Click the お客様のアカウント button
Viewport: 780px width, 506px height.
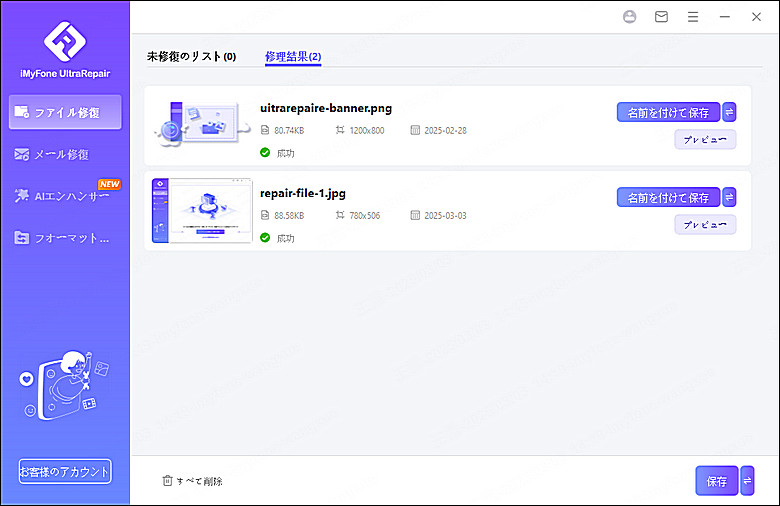click(x=65, y=471)
